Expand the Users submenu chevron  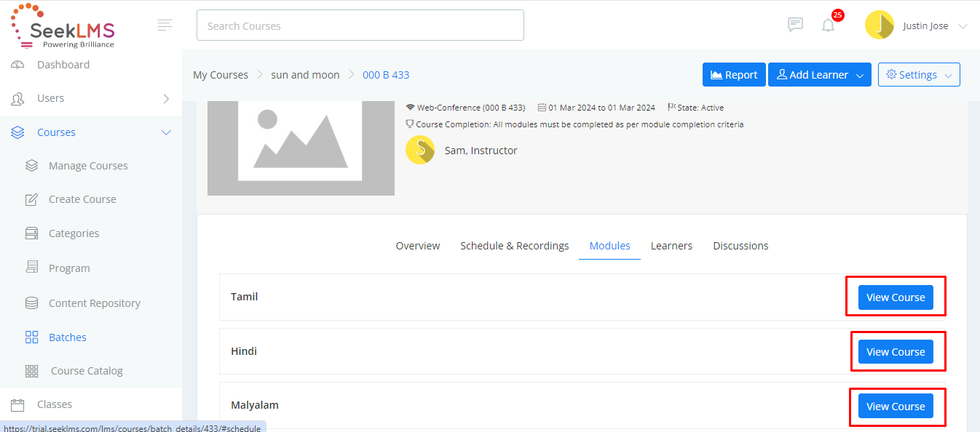click(x=166, y=98)
